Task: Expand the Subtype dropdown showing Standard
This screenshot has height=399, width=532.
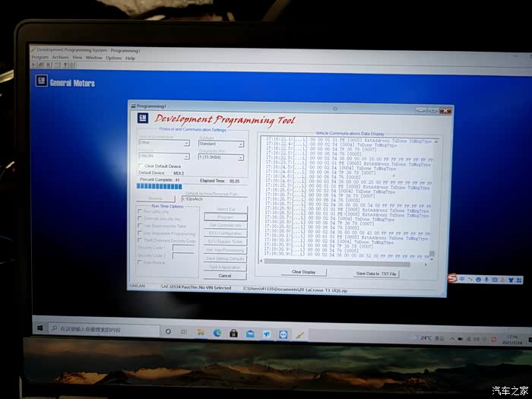Action: [241, 144]
